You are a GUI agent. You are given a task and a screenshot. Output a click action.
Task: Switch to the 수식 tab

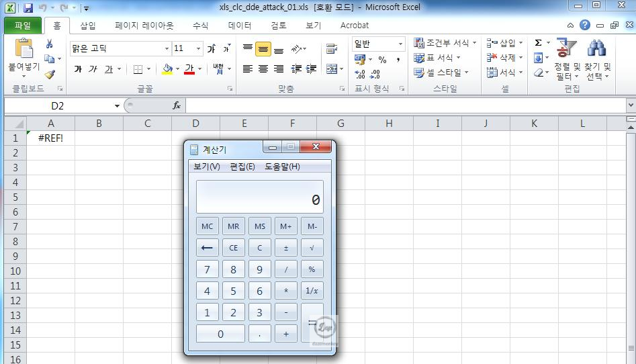click(x=200, y=26)
